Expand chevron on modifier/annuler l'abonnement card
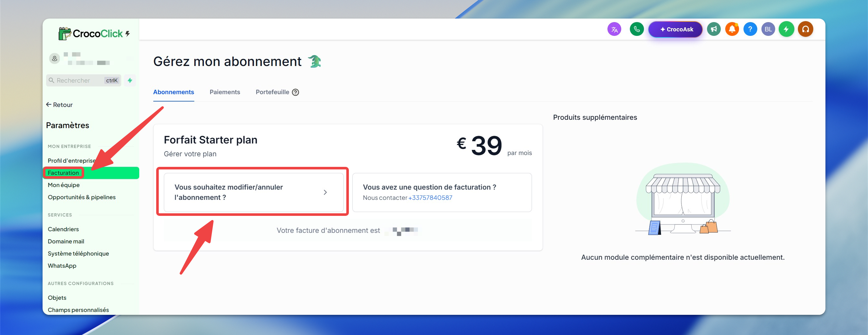This screenshot has height=335, width=868. pos(325,192)
